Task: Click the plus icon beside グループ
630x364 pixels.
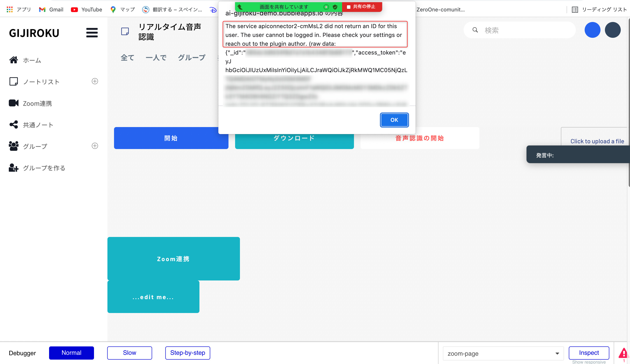Action: tap(95, 146)
